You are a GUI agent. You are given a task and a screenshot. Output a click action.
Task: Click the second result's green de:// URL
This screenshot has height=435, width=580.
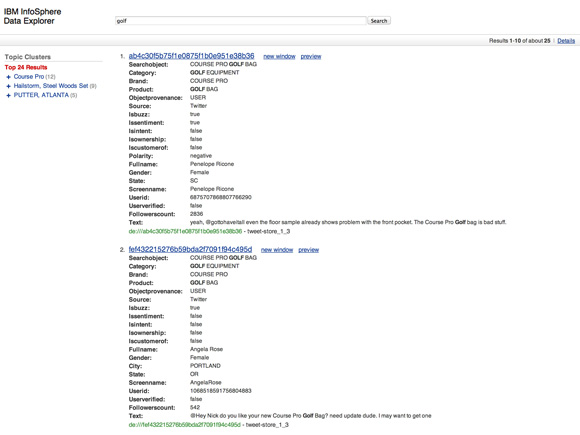click(184, 425)
